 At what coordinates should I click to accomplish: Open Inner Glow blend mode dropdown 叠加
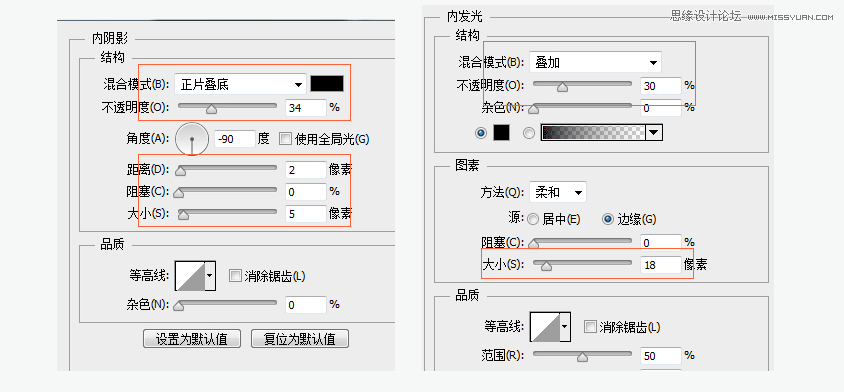tap(595, 62)
